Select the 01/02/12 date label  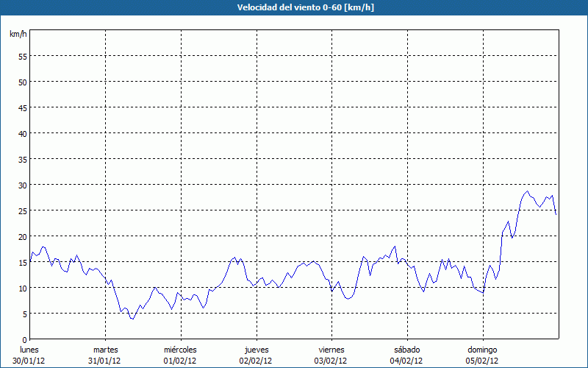coord(180,361)
